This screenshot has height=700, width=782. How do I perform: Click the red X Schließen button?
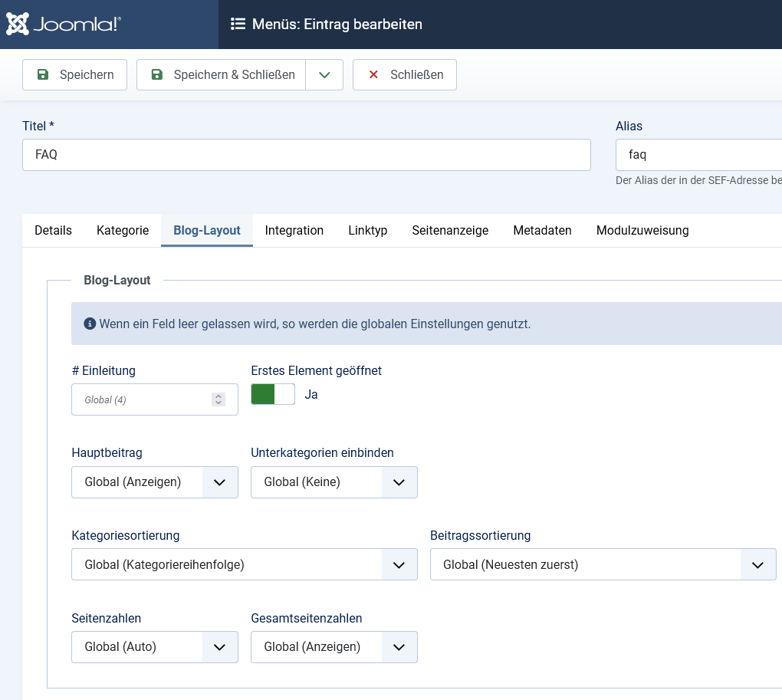pos(404,75)
